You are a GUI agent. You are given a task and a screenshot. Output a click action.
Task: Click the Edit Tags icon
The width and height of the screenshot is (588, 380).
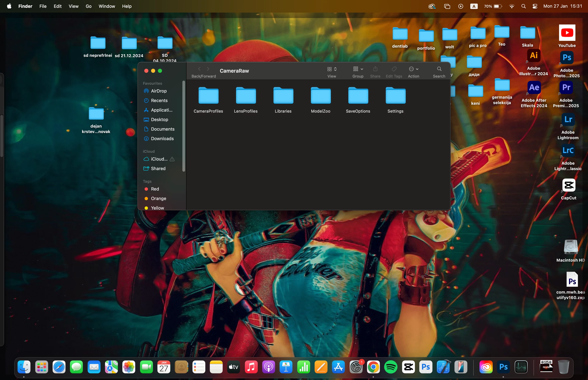click(x=394, y=69)
